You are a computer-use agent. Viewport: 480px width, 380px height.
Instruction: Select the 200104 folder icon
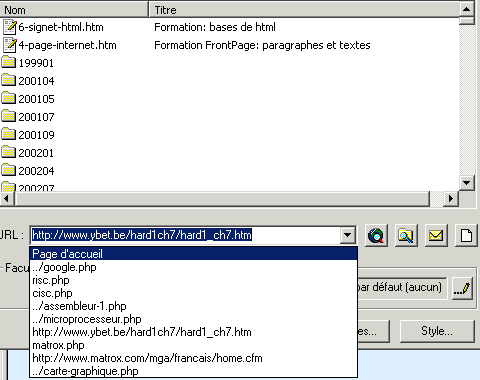click(x=9, y=80)
